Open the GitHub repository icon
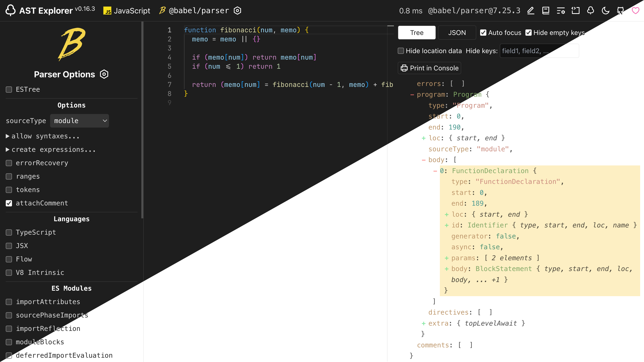The image size is (644, 362). point(621,11)
